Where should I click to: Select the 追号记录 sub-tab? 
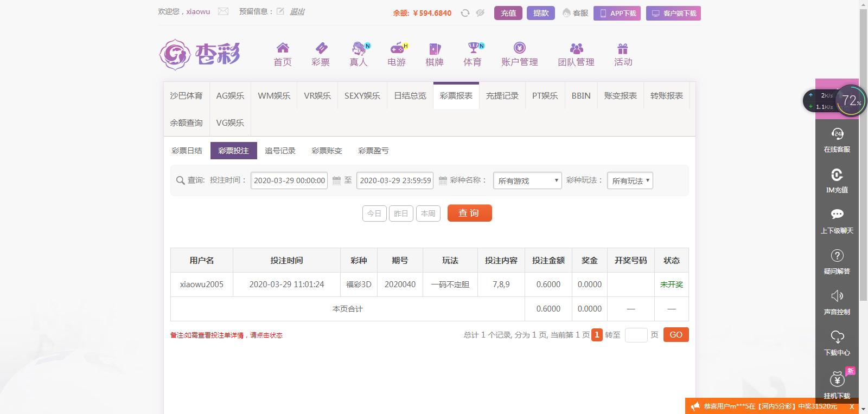tap(280, 151)
